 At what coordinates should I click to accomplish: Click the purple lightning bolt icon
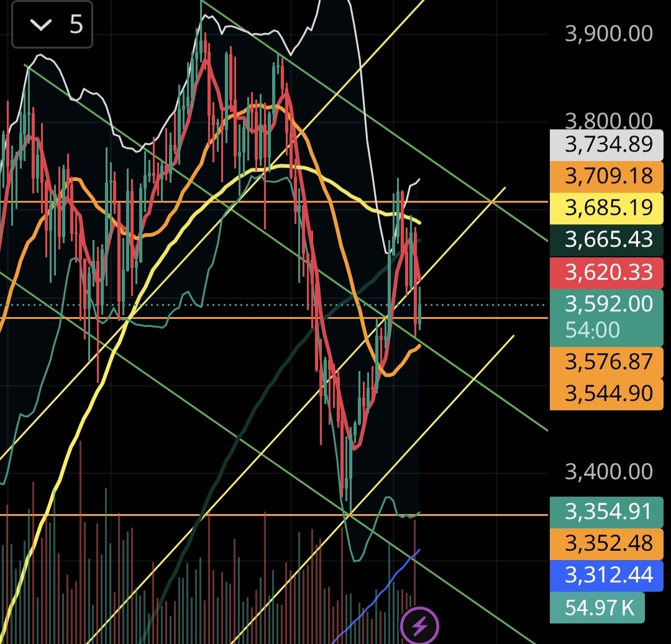point(420,626)
